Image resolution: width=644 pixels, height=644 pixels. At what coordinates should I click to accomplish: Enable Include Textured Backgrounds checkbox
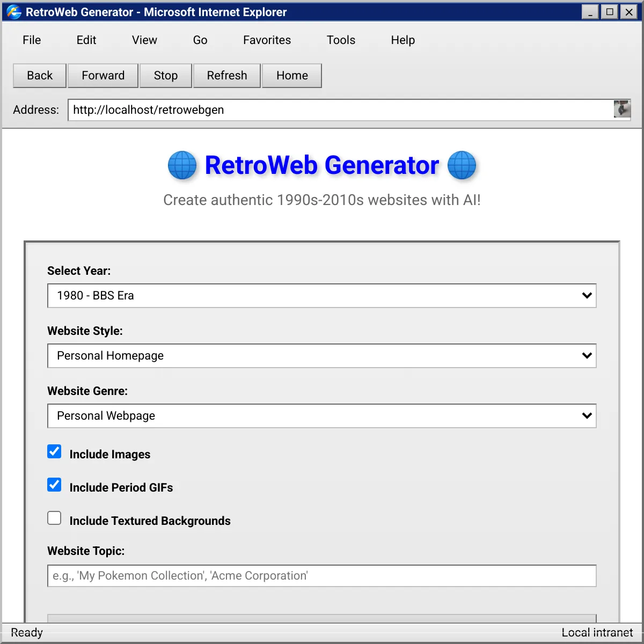[x=54, y=518]
